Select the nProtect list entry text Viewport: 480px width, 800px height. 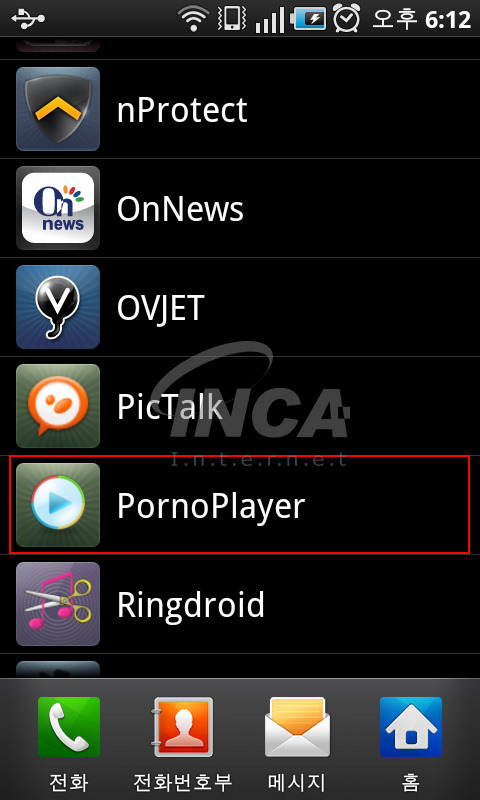(182, 109)
